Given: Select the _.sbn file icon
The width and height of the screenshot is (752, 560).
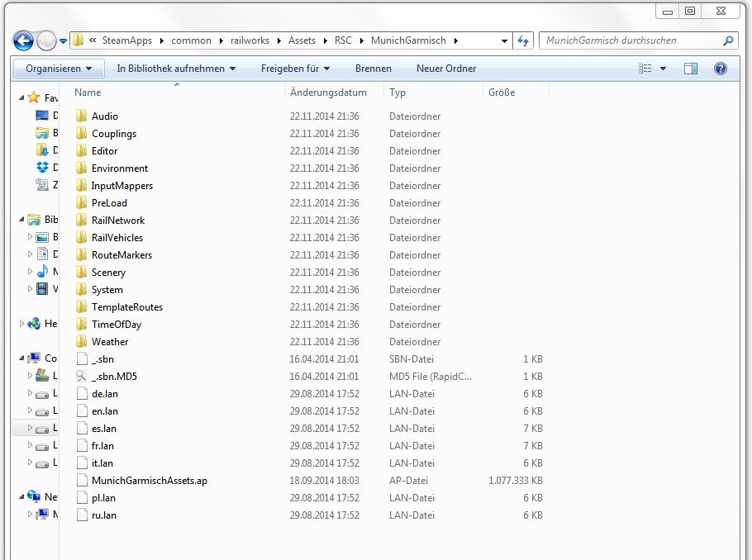Looking at the screenshot, I should [82, 358].
